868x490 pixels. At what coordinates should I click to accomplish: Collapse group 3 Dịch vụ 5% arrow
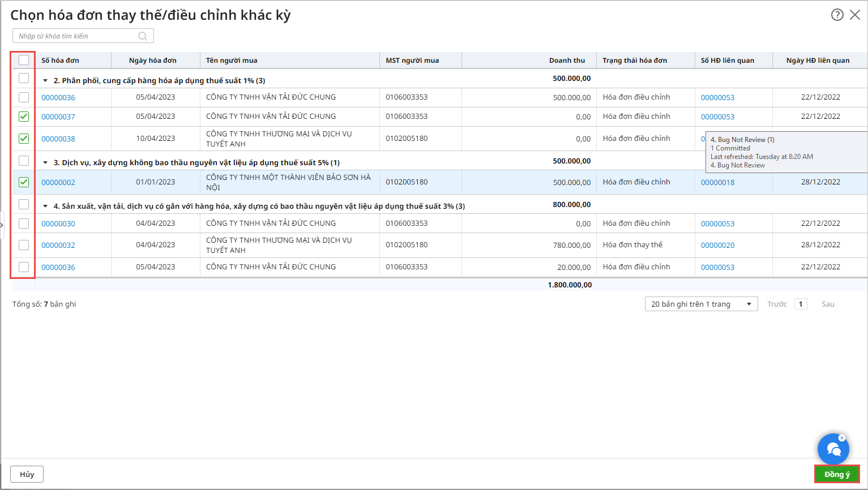click(45, 163)
